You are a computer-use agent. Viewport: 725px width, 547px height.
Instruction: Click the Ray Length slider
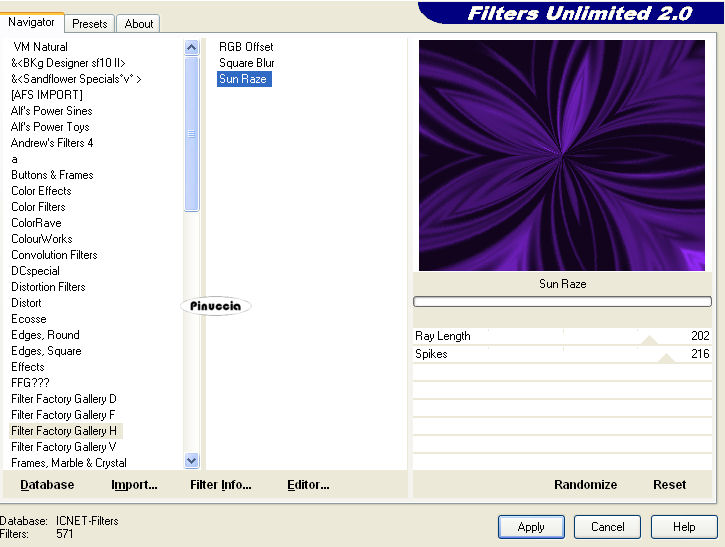click(562, 336)
